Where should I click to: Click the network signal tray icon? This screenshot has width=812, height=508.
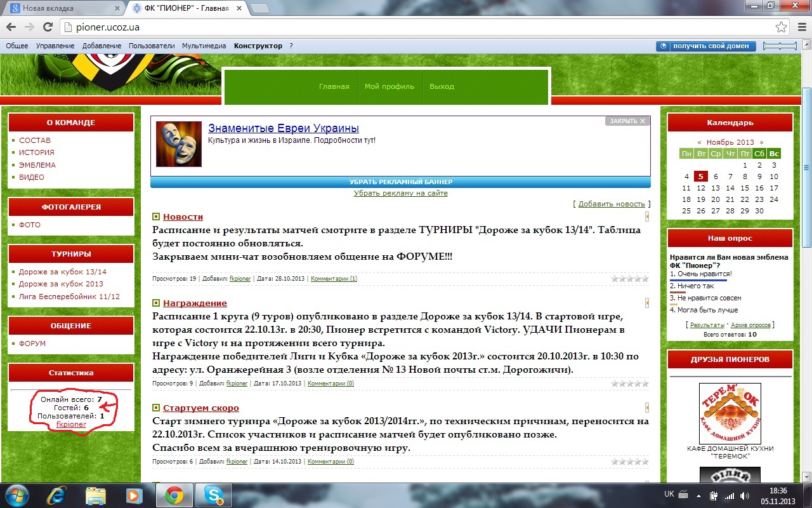(729, 495)
